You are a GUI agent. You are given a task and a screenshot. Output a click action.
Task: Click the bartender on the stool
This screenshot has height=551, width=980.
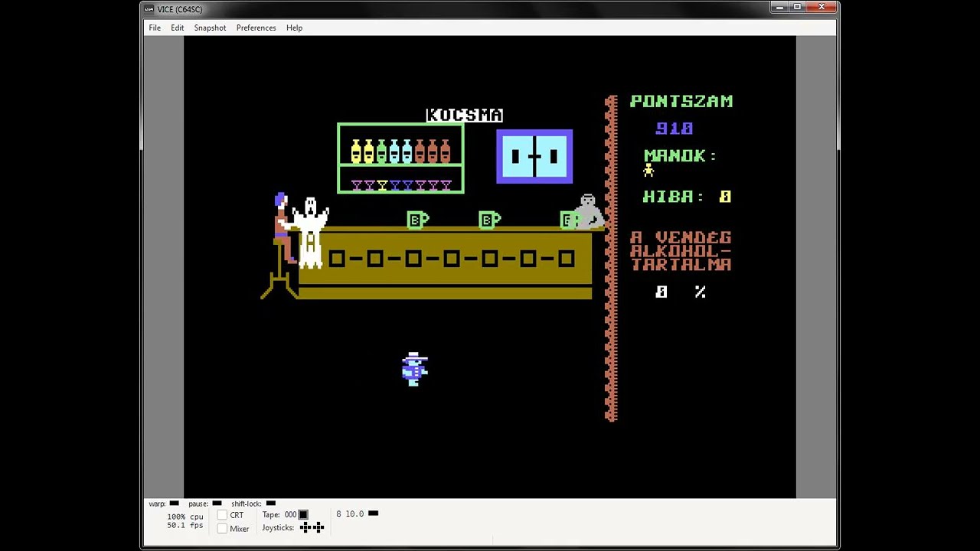coord(283,228)
